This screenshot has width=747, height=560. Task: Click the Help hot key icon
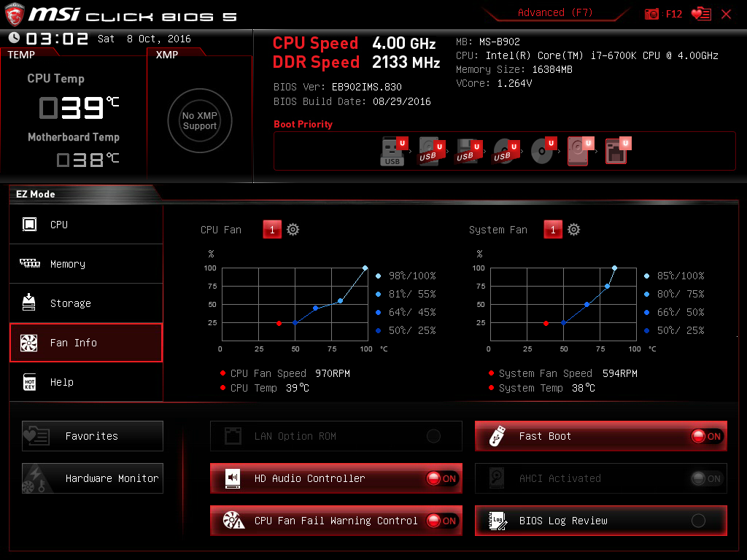point(29,382)
